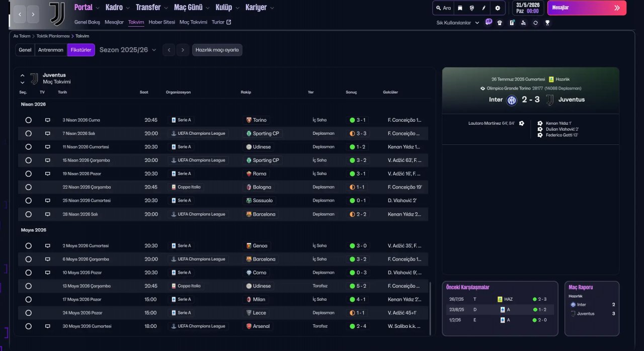This screenshot has width=644, height=351.
Task: Click the Juventus club crest at top
Action: (x=57, y=14)
